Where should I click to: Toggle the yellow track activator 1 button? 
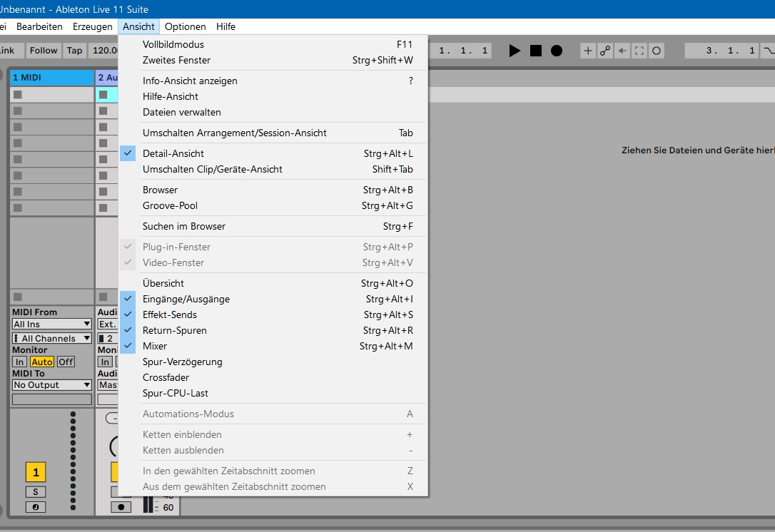pos(36,472)
